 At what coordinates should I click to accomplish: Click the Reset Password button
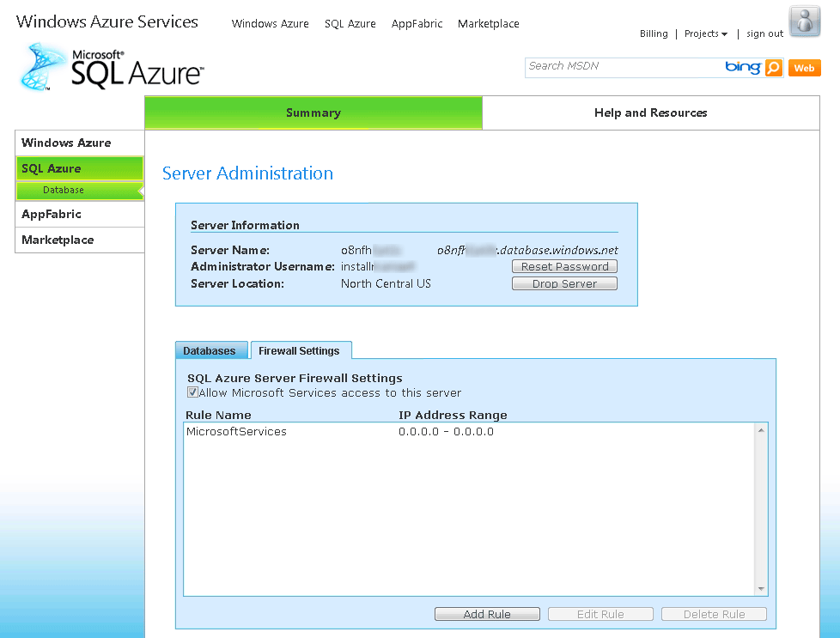564,266
